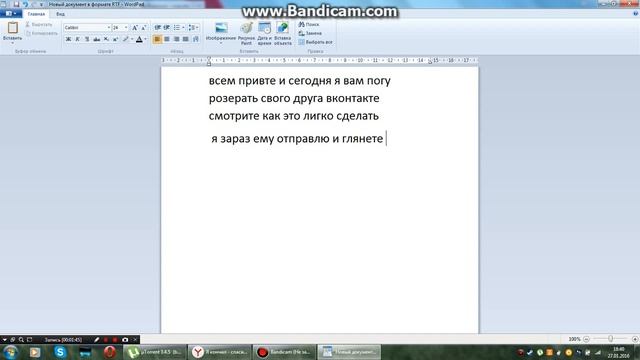Open the line spacing dropdown
Image resolution: width=640 pixels, height=360 pixels.
[x=193, y=27]
